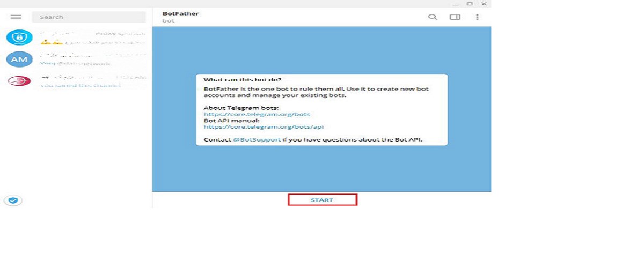Viewport: 644px width, 268px height.
Task: Close the Telegram window
Action: (x=484, y=4)
